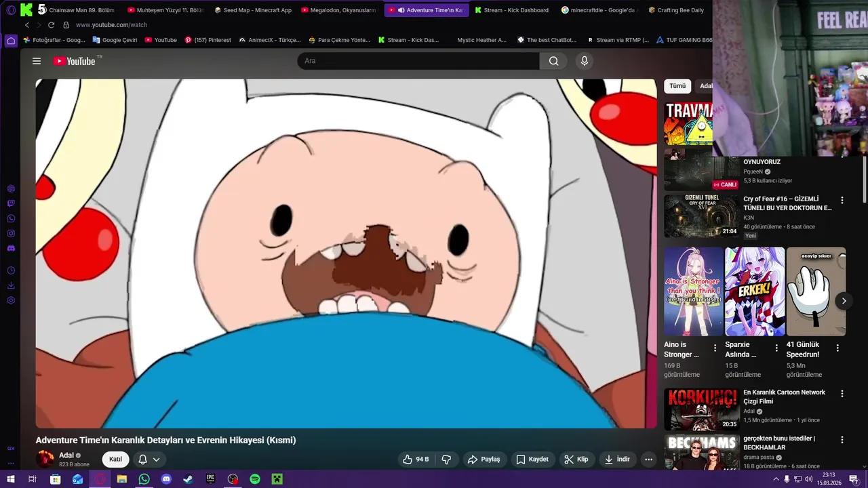
Task: Switch to Crafting Bee Daily tab
Action: [677, 10]
